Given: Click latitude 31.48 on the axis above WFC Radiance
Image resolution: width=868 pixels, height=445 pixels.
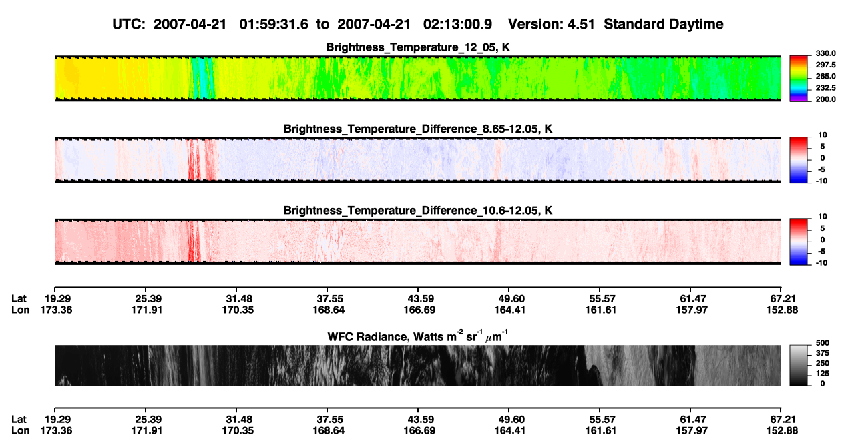Looking at the screenshot, I should click(239, 298).
